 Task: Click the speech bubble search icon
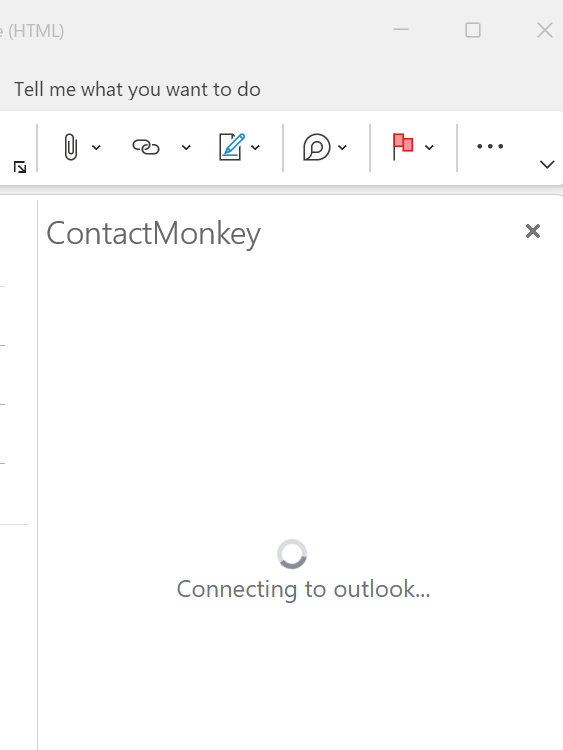pos(316,147)
